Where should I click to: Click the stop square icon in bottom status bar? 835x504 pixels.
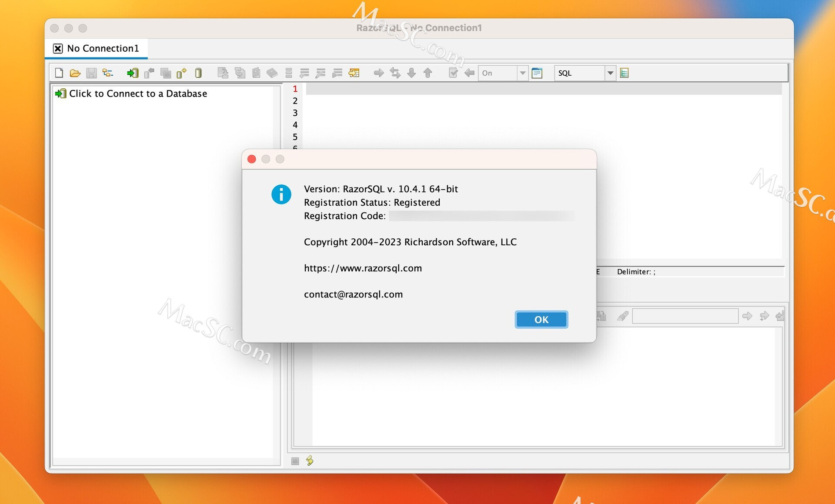[295, 461]
